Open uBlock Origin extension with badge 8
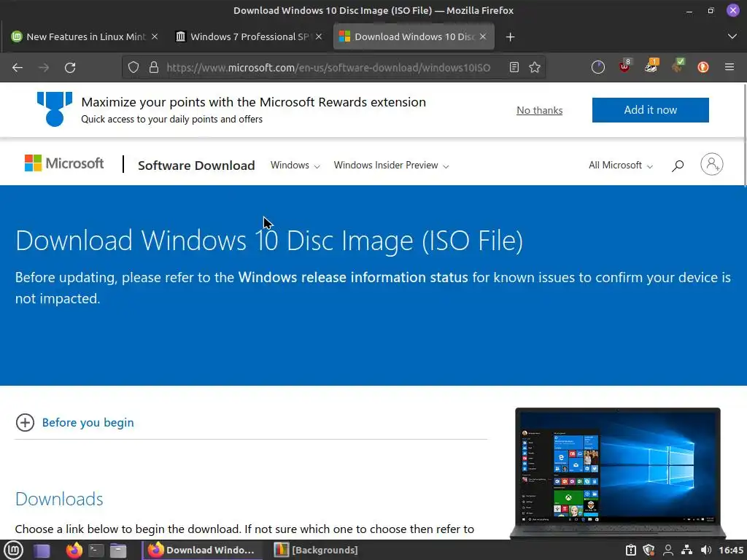This screenshot has height=560, width=747. click(624, 66)
